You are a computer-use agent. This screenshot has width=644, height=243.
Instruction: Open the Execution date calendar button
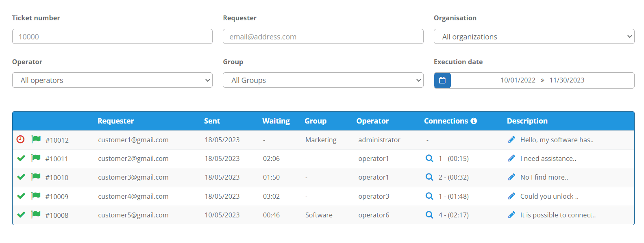pos(442,80)
